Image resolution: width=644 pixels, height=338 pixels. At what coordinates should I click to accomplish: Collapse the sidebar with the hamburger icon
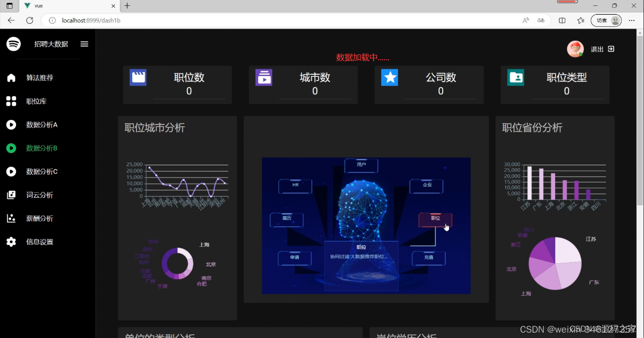[84, 44]
